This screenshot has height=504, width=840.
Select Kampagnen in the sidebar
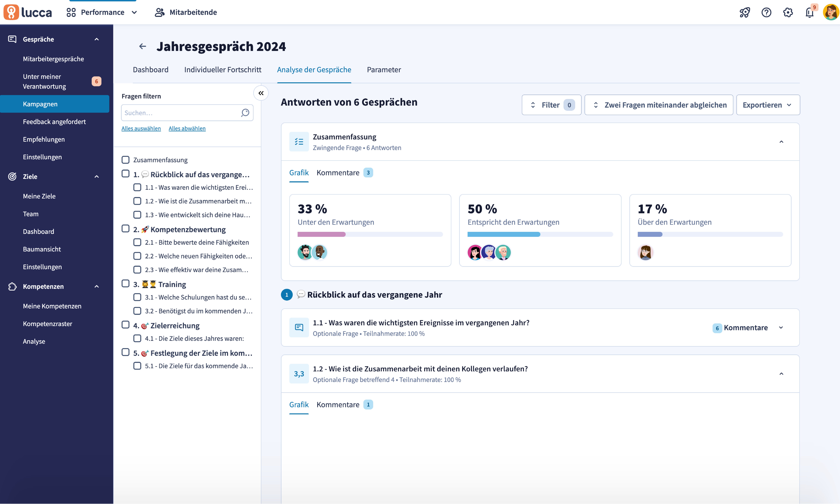[x=55, y=104]
